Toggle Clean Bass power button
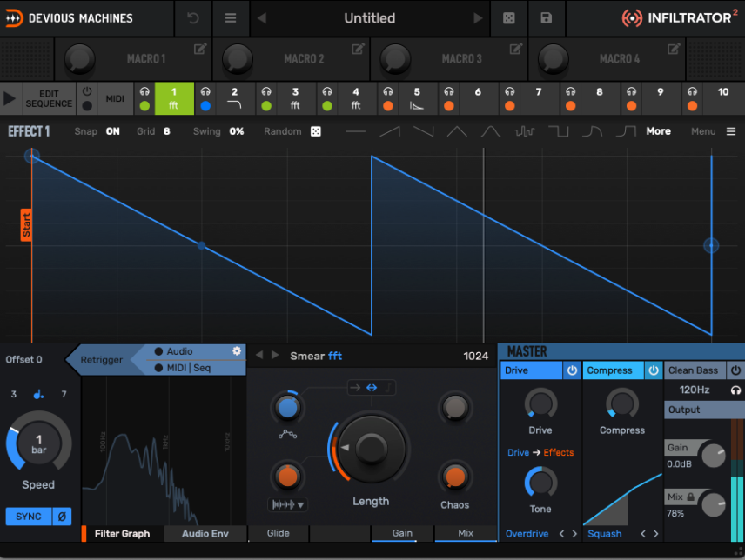 735,370
